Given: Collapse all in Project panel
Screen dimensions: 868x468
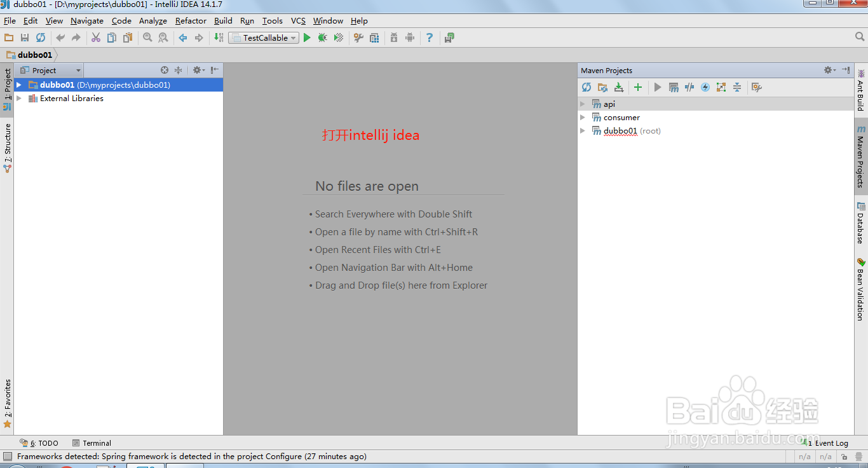Looking at the screenshot, I should (179, 70).
